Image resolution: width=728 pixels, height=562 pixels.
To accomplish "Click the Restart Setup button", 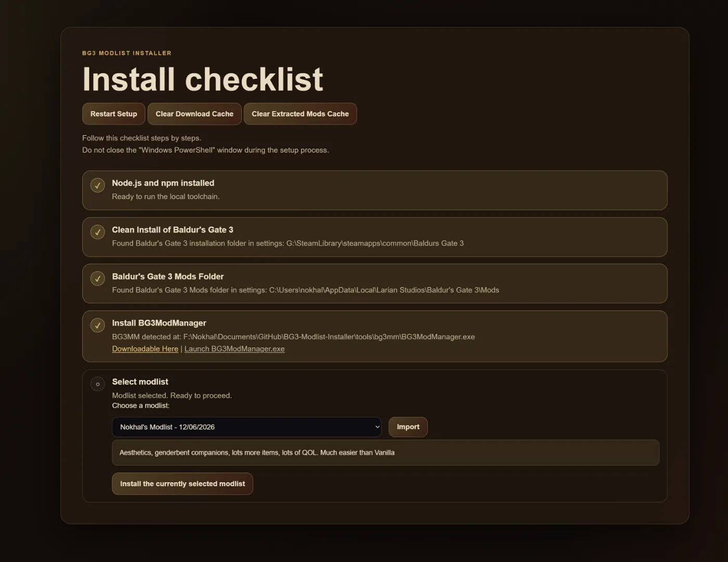I will coord(113,114).
